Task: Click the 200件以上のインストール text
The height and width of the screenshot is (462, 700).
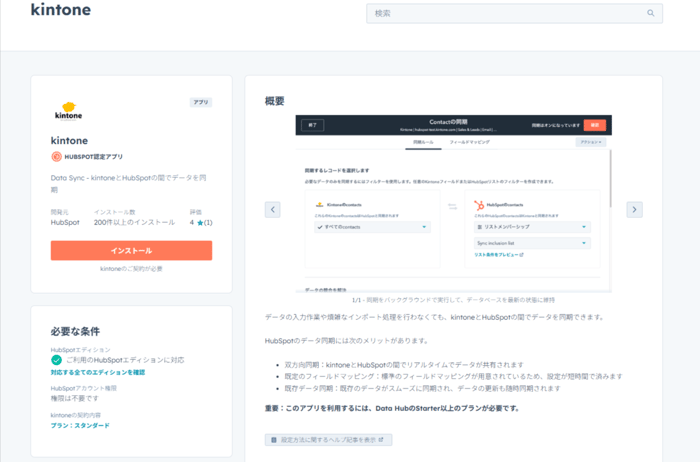Action: (x=134, y=222)
